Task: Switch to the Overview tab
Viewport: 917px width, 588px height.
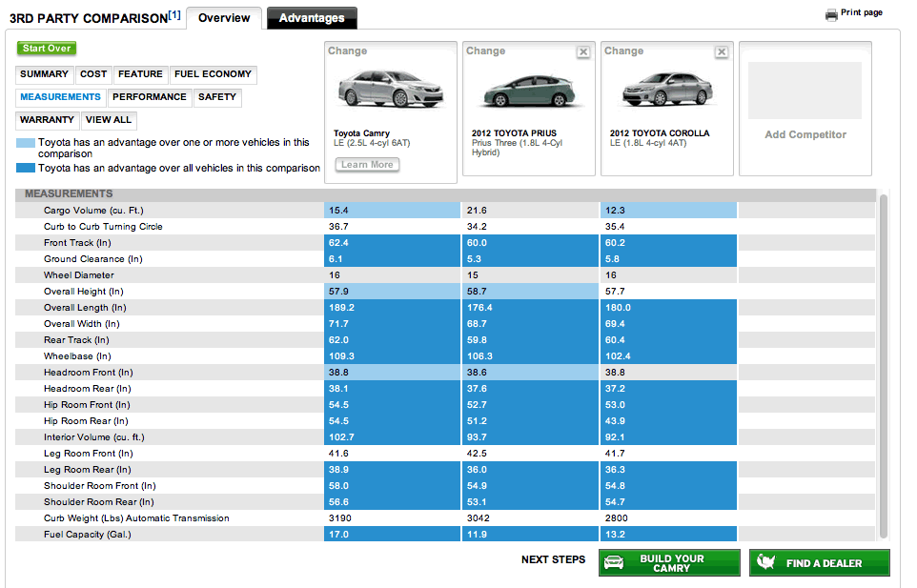Action: pos(224,18)
